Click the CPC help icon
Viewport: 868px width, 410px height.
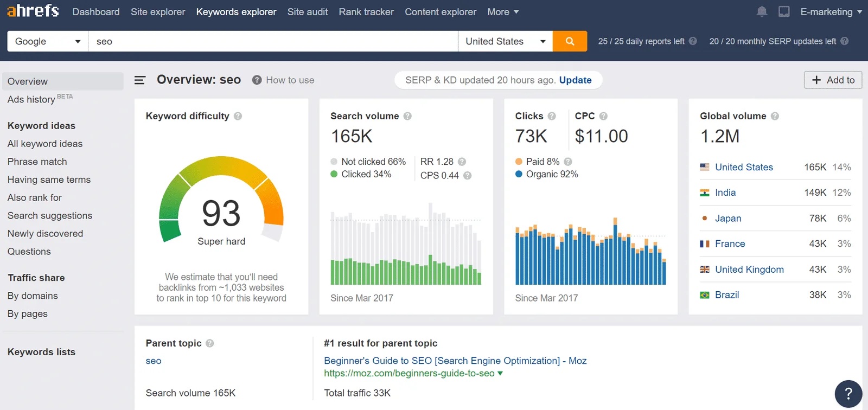603,116
